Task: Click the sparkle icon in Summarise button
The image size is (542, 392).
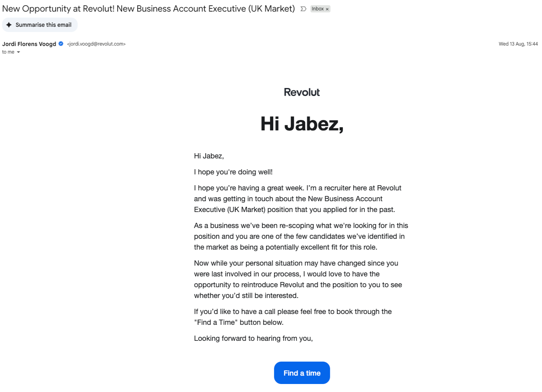Action: (9, 25)
